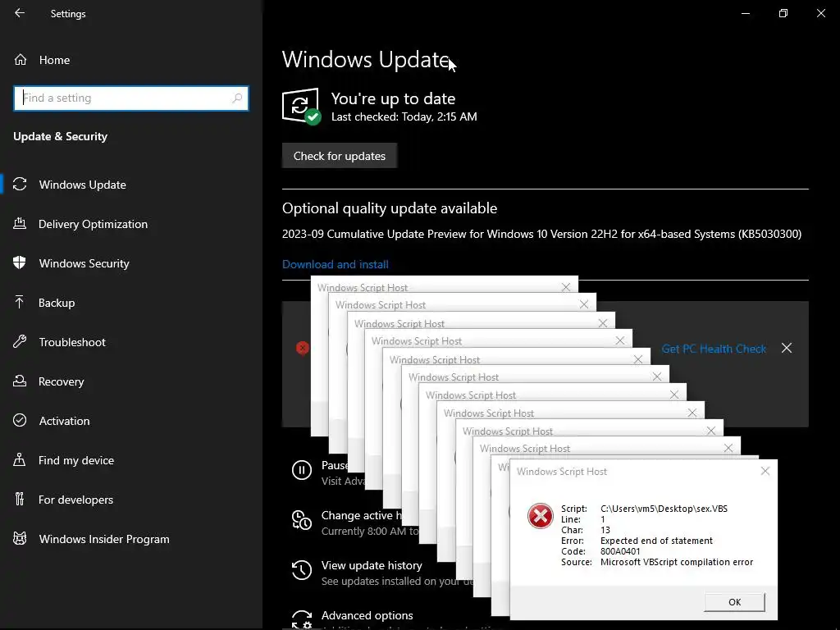
Task: Go to Settings Home
Action: [54, 60]
